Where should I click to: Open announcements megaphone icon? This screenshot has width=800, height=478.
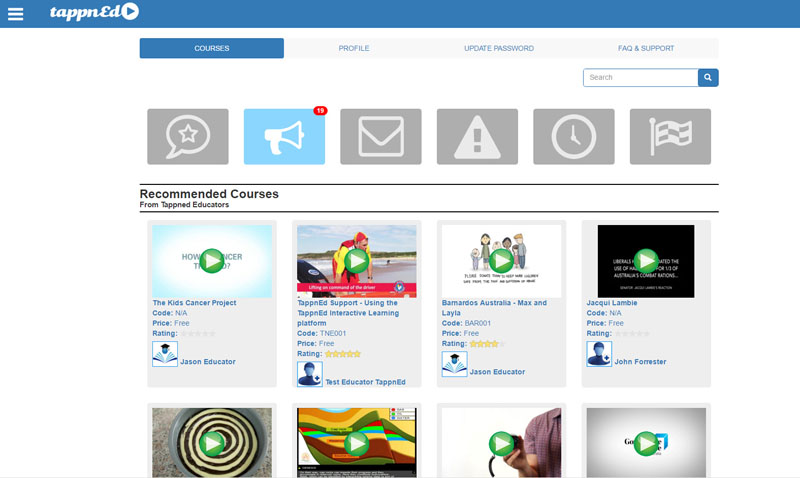click(x=284, y=137)
